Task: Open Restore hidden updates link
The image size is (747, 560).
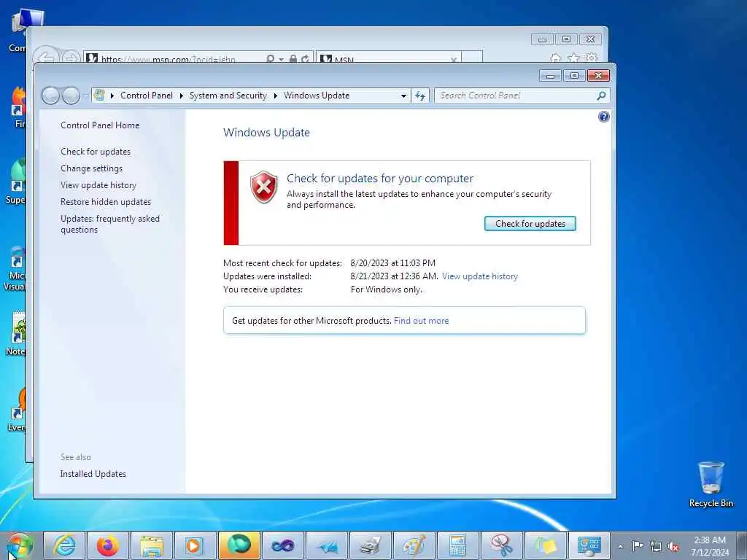Action: 105,201
